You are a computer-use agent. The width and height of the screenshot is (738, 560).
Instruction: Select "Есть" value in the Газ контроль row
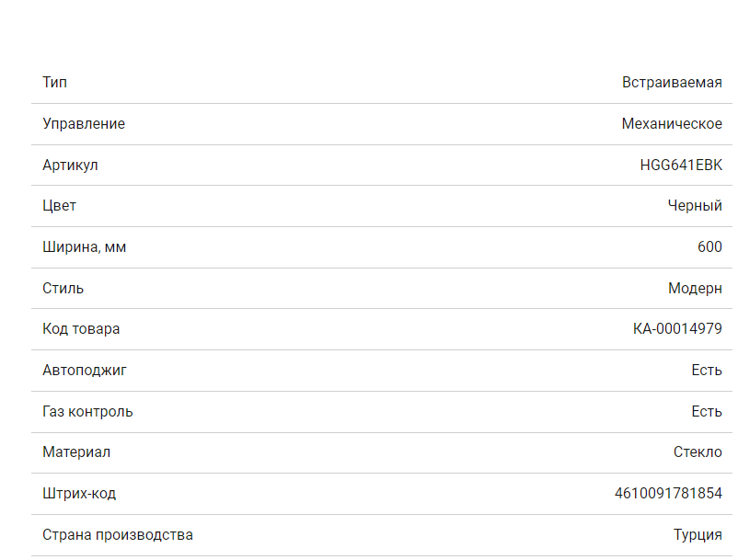click(707, 412)
